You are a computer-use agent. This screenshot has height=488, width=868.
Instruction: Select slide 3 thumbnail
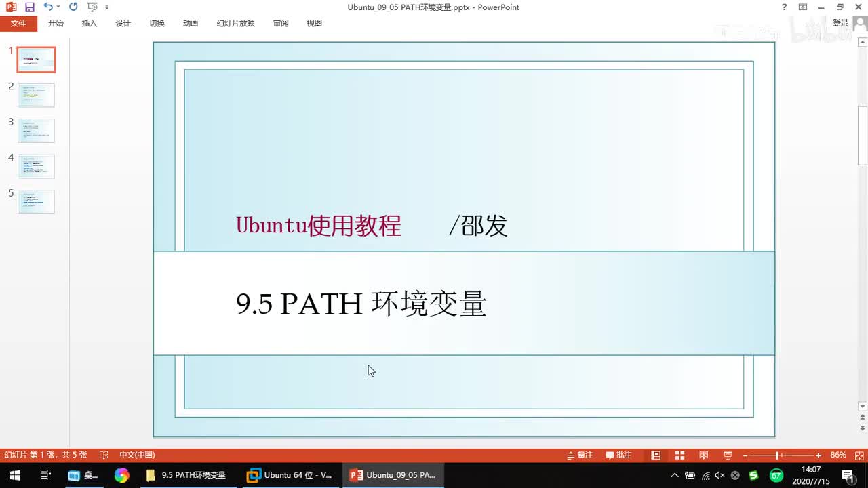click(x=36, y=131)
